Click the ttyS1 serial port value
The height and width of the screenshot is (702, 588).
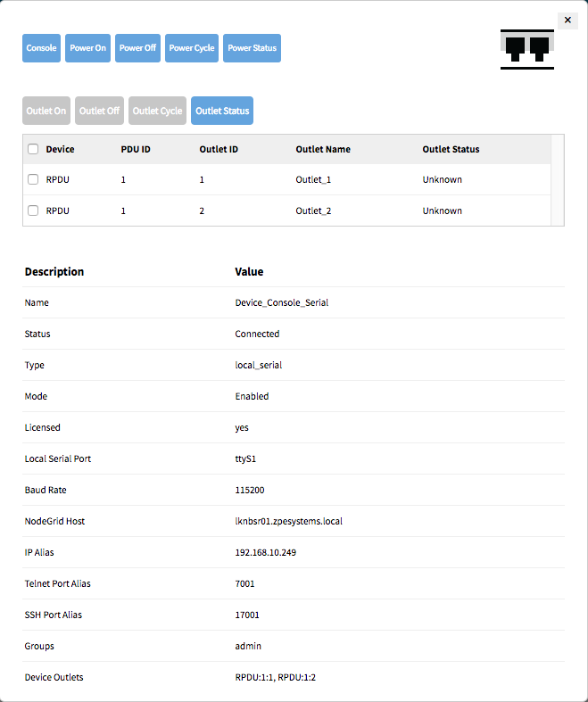pyautogui.click(x=245, y=458)
